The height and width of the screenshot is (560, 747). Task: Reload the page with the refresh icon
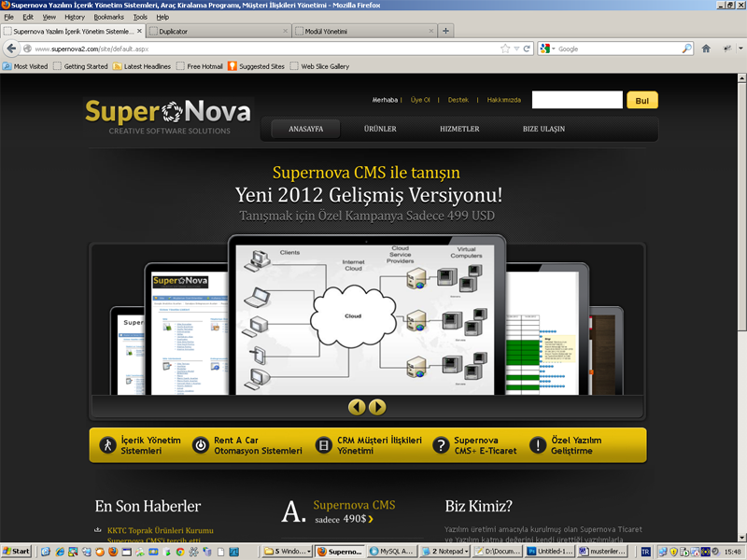pos(527,49)
